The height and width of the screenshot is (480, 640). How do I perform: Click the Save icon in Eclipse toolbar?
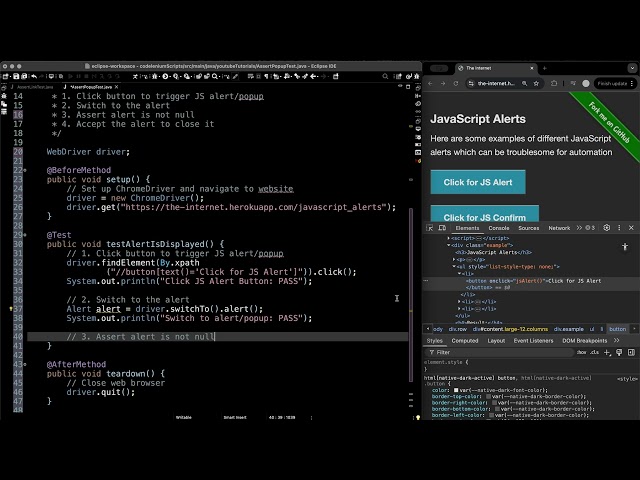click(16, 76)
